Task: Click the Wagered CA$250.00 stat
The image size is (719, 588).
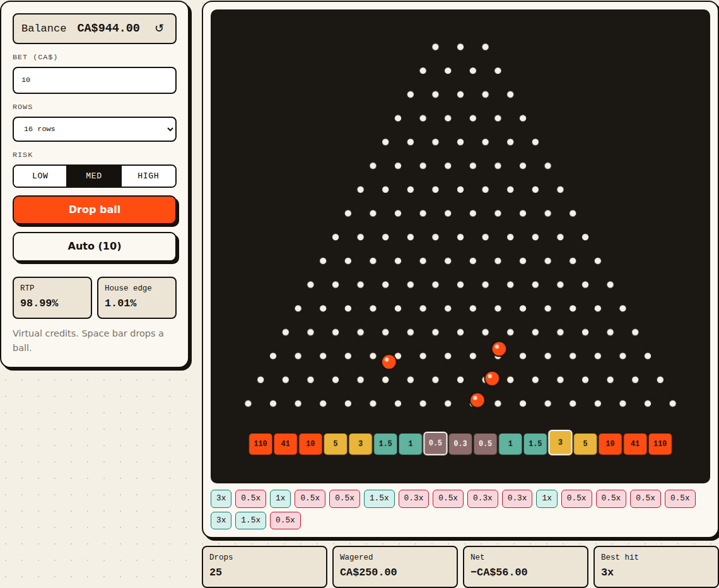Action: [395, 567]
